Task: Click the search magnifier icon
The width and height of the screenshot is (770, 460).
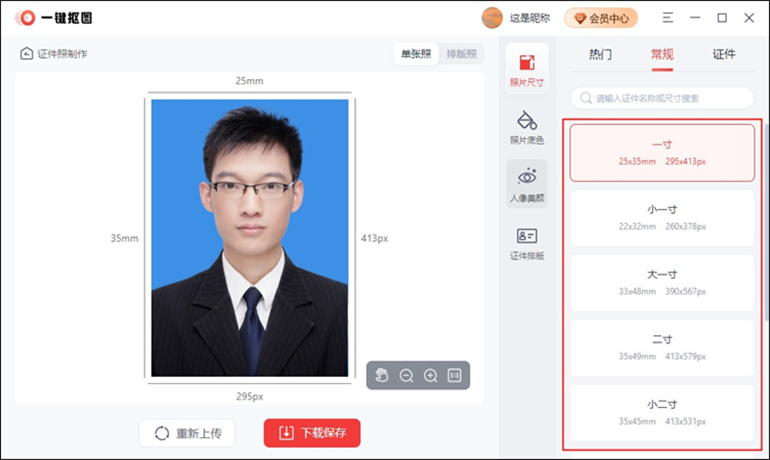Action: point(585,98)
